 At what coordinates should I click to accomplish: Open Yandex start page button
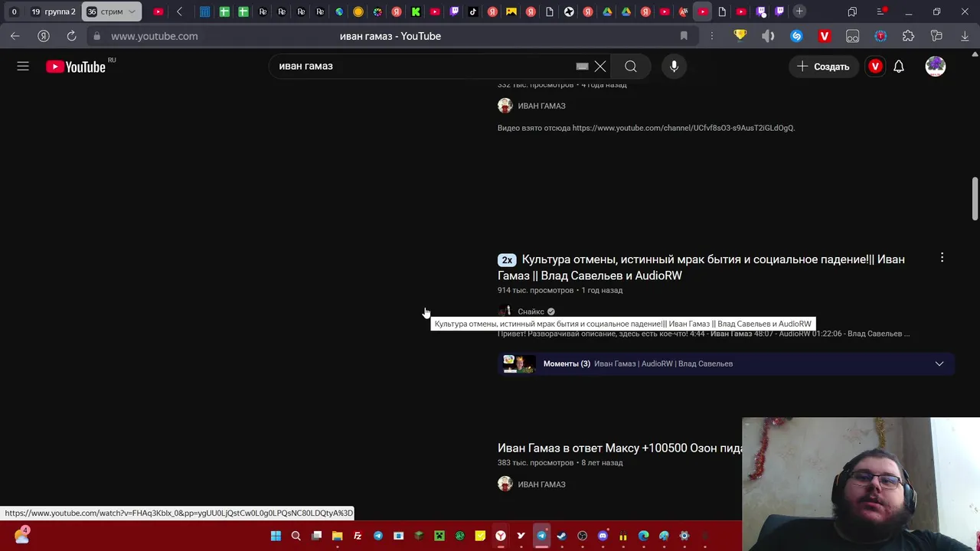(44, 36)
